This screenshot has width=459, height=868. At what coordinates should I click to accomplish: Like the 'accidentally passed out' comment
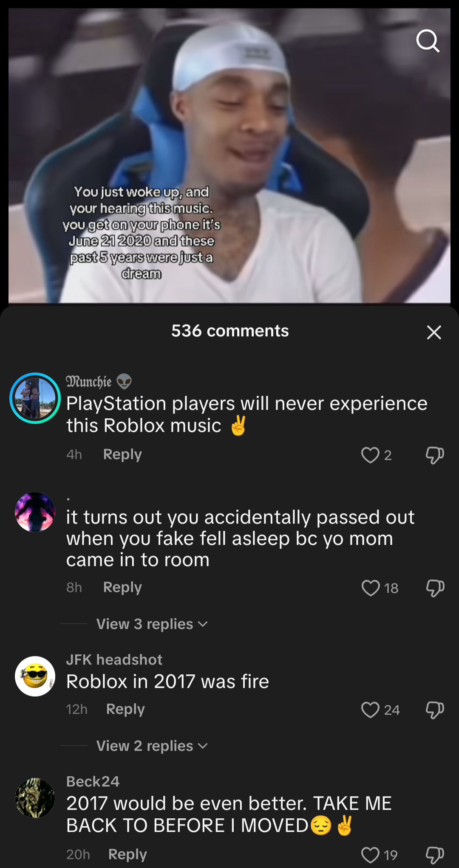(371, 588)
